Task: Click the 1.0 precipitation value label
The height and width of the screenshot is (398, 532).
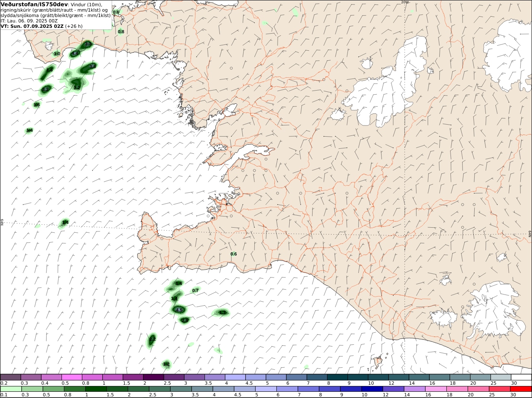Action: (57, 54)
